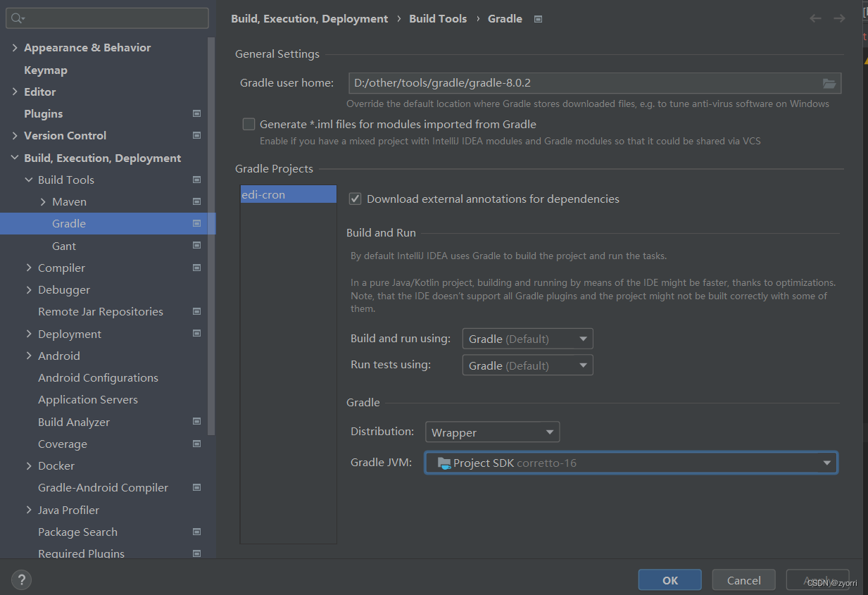Expand the Debugger node
The height and width of the screenshot is (595, 868).
(x=29, y=289)
